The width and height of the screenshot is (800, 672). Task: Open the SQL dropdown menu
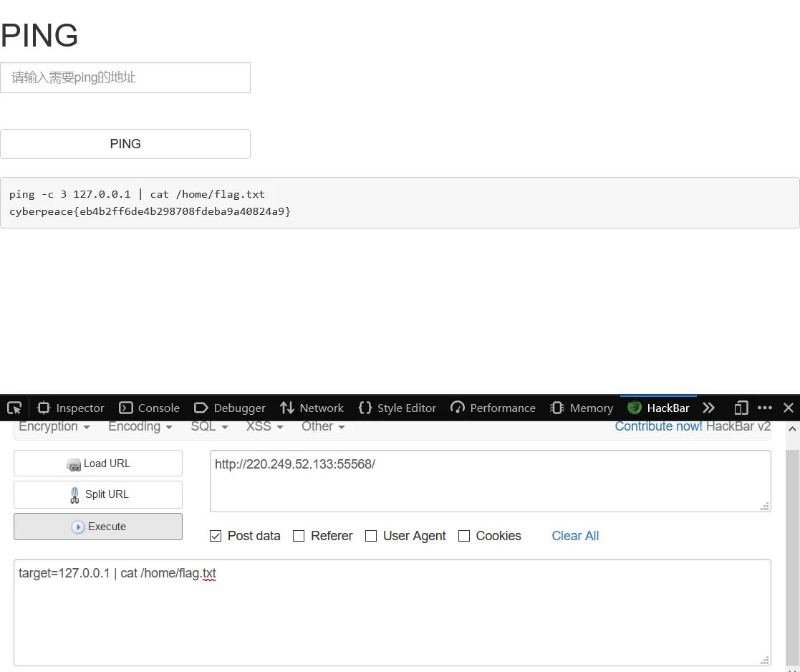(x=209, y=426)
